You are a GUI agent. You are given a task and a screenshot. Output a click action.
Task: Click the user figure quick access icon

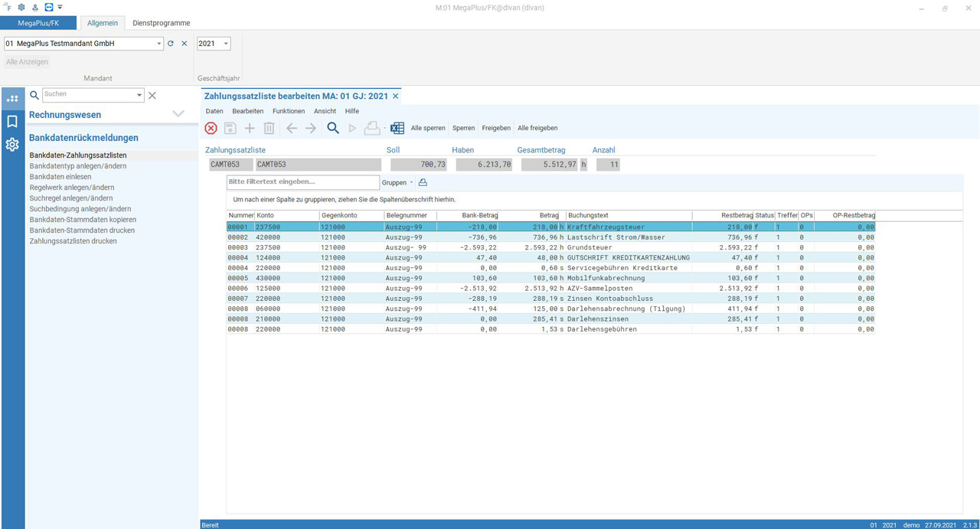[x=34, y=7]
